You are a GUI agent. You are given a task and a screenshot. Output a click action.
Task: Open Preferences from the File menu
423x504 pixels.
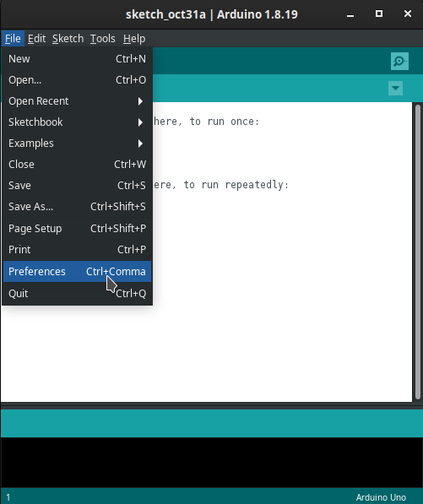[77, 272]
